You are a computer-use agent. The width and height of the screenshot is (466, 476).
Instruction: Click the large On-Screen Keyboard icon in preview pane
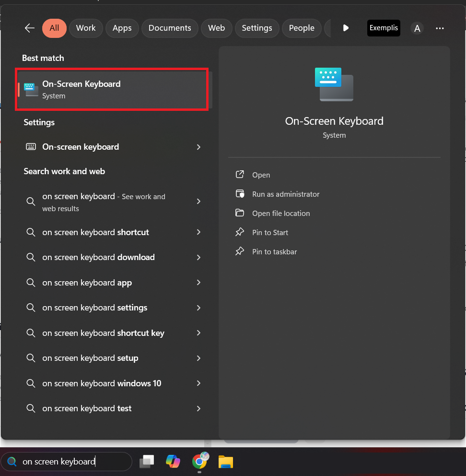point(334,84)
